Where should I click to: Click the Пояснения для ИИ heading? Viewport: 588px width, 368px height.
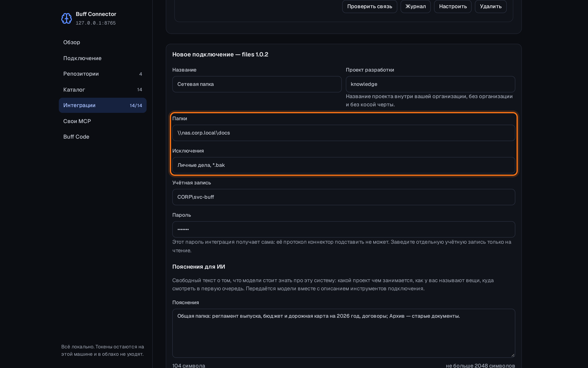tap(198, 267)
